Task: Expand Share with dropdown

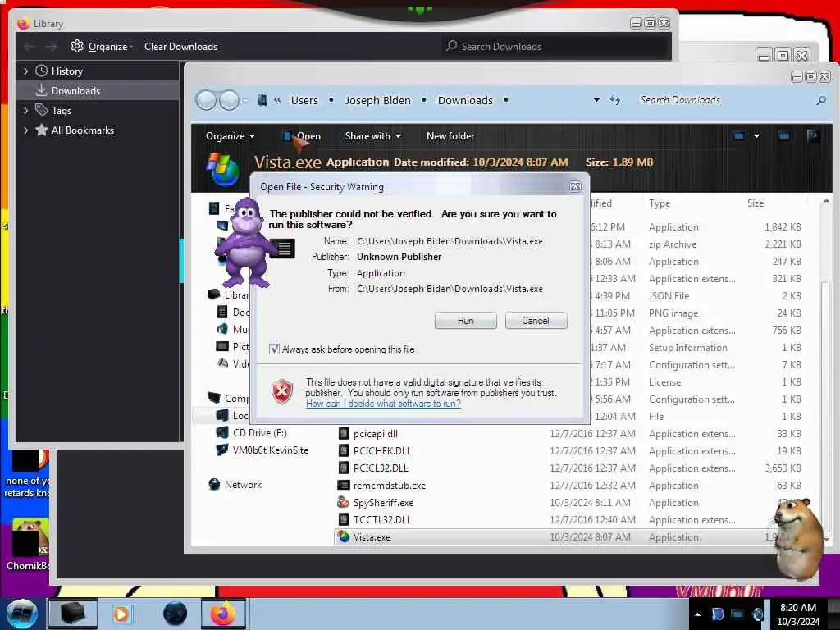Action: tap(373, 136)
